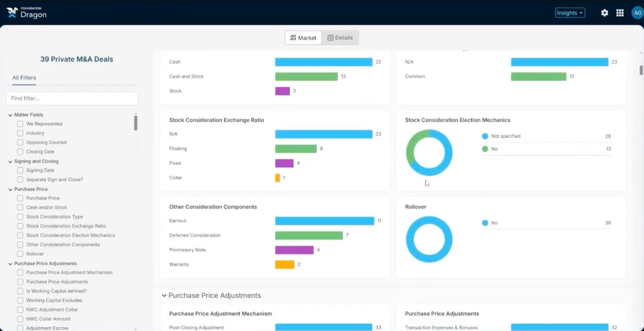Collapse the Purchase Price Adjustments chart section

(164, 295)
